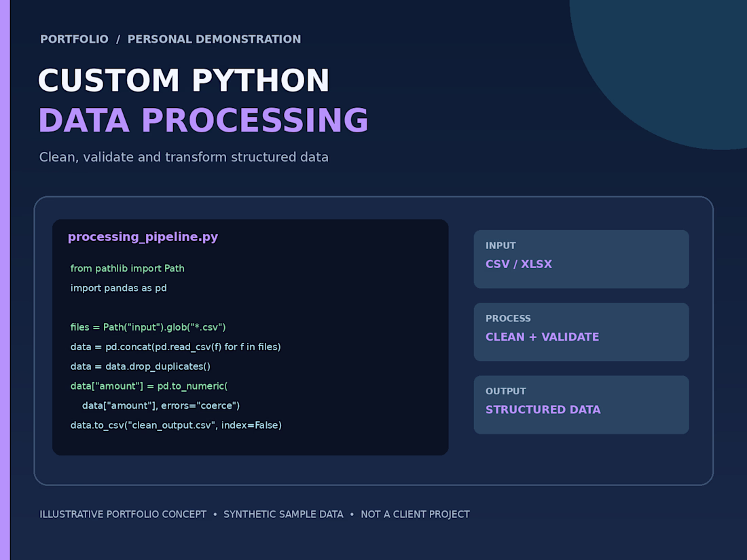Select the 'SYNTHETIC SAMPLE DATA' footer text
747x560 pixels.
283,515
